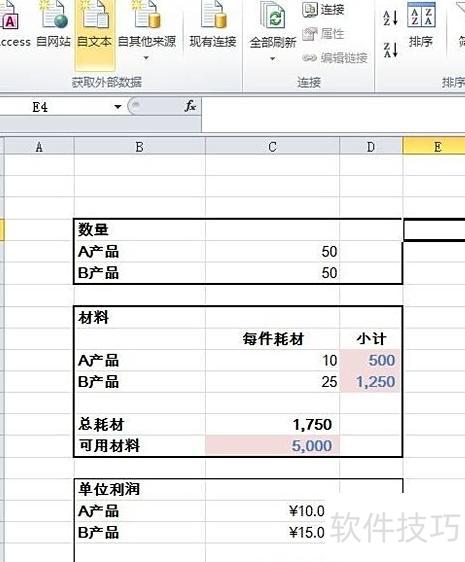Viewport: 465px width, 562px height.
Task: Click the 属性 (Properties) button
Action: [323, 34]
